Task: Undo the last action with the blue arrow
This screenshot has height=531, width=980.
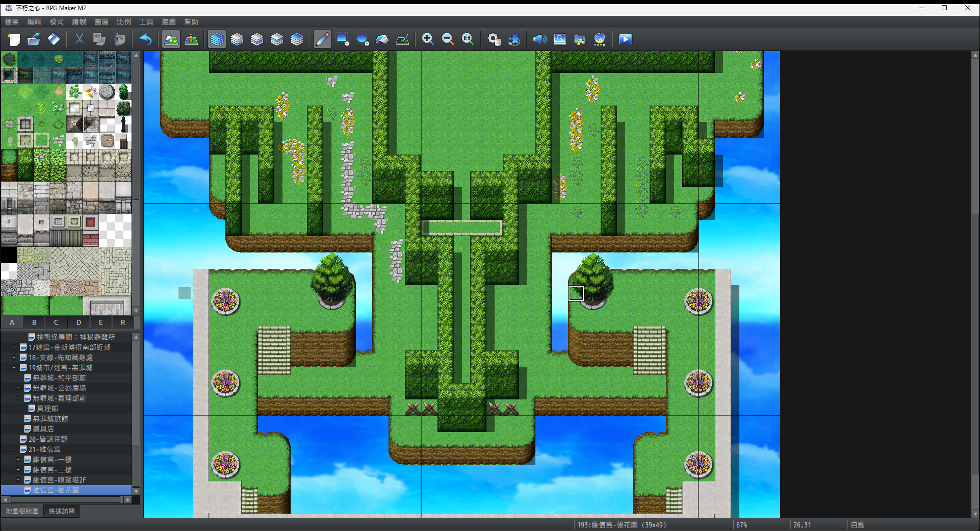Action: pyautogui.click(x=145, y=39)
